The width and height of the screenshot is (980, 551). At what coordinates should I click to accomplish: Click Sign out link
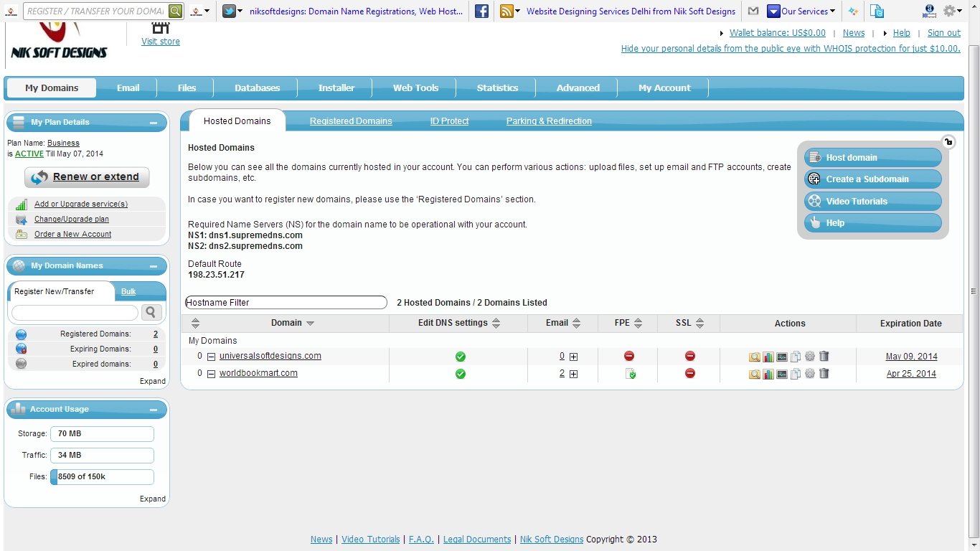943,33
